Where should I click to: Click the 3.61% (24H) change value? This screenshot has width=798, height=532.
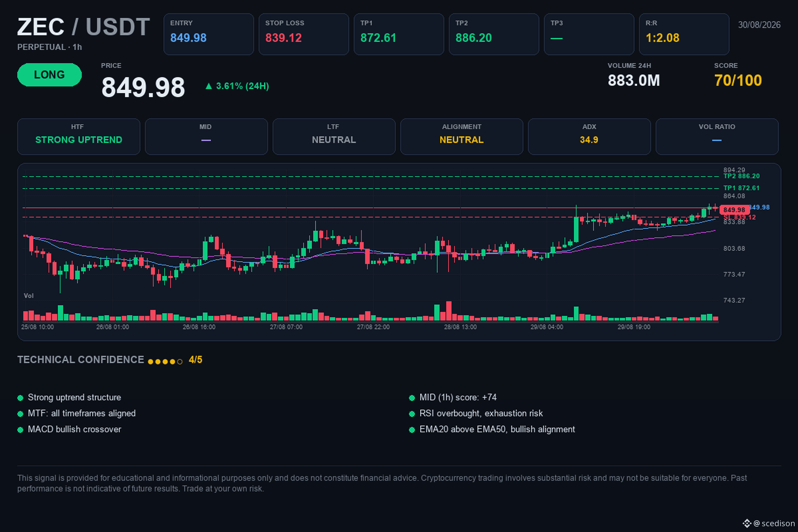pyautogui.click(x=242, y=86)
